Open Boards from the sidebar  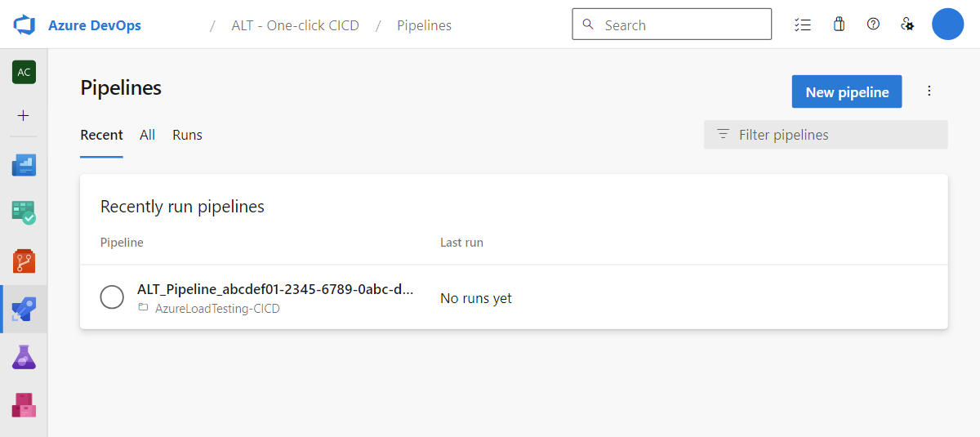tap(24, 214)
